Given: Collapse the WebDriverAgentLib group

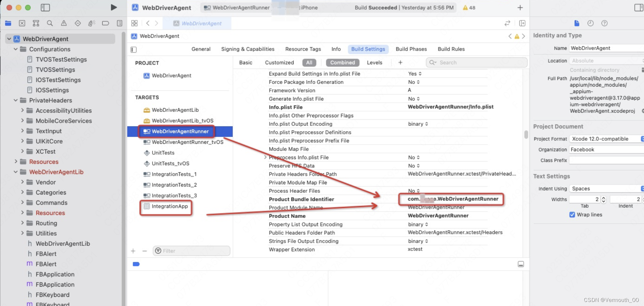Looking at the screenshot, I should 16,172.
